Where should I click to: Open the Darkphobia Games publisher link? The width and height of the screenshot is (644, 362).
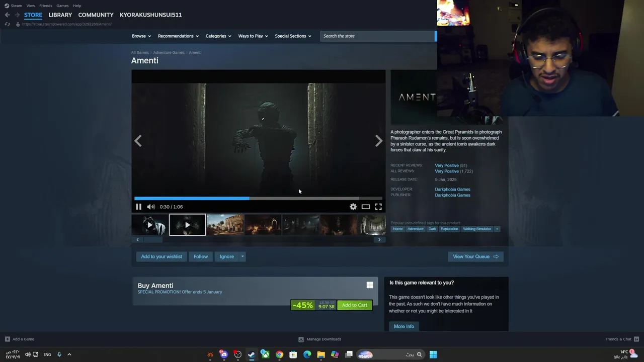(x=452, y=195)
